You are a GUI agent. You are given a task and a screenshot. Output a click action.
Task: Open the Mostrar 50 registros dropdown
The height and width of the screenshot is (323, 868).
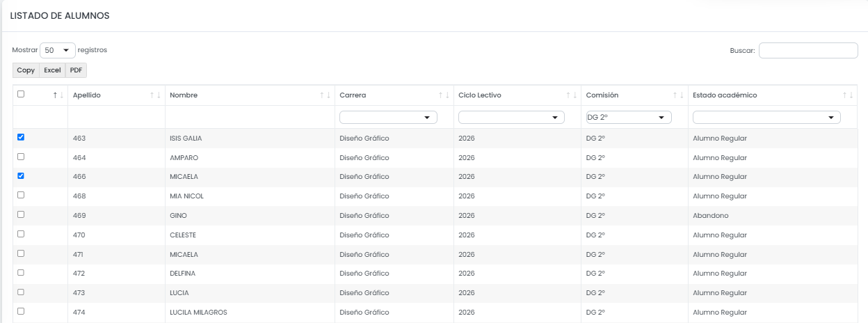(x=58, y=50)
